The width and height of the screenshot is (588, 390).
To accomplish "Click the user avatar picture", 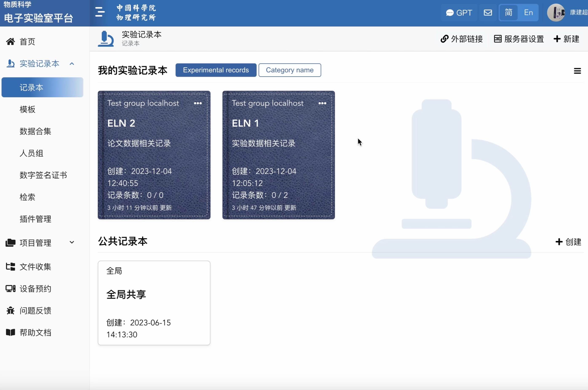I will coord(556,12).
